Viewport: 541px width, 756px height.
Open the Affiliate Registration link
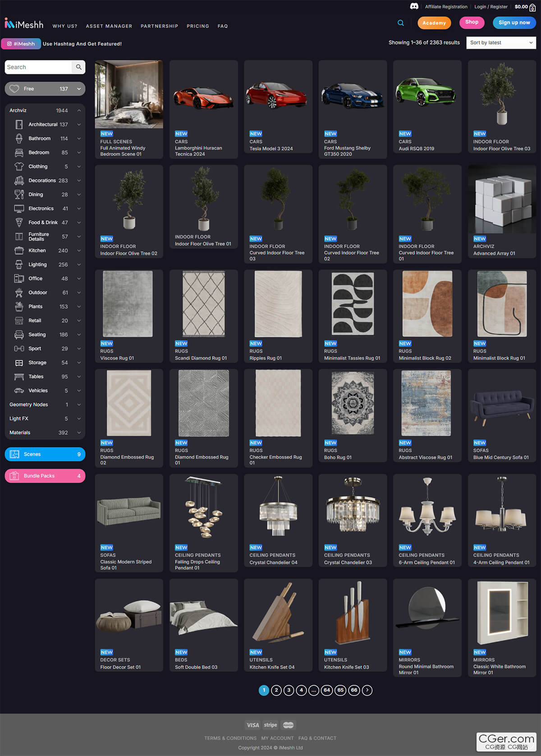[446, 7]
